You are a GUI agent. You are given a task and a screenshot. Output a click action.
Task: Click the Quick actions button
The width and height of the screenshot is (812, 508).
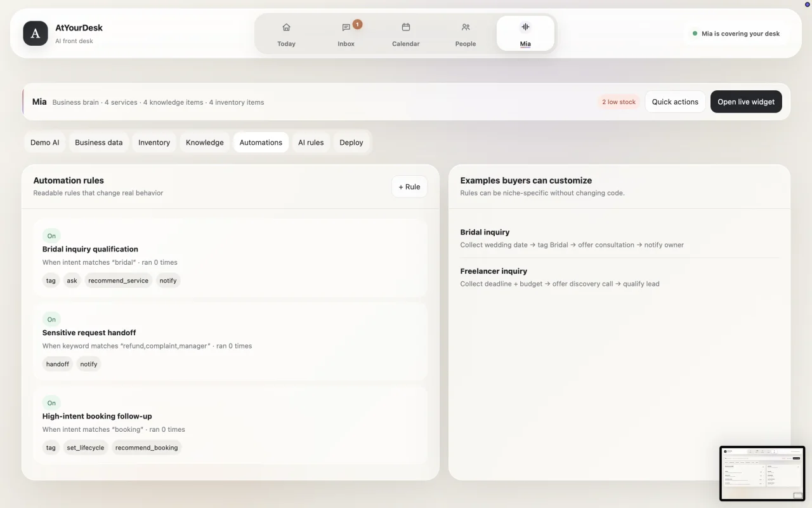(675, 102)
